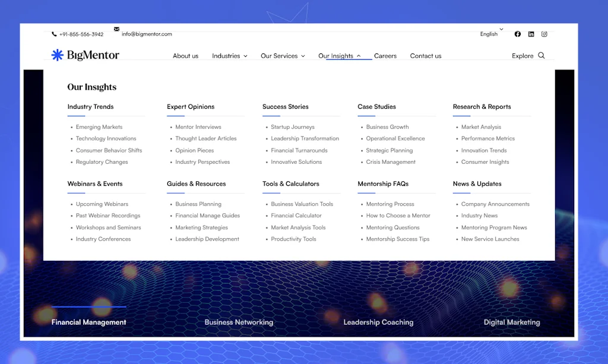
Task: Open the English language dropdown
Action: (x=490, y=34)
